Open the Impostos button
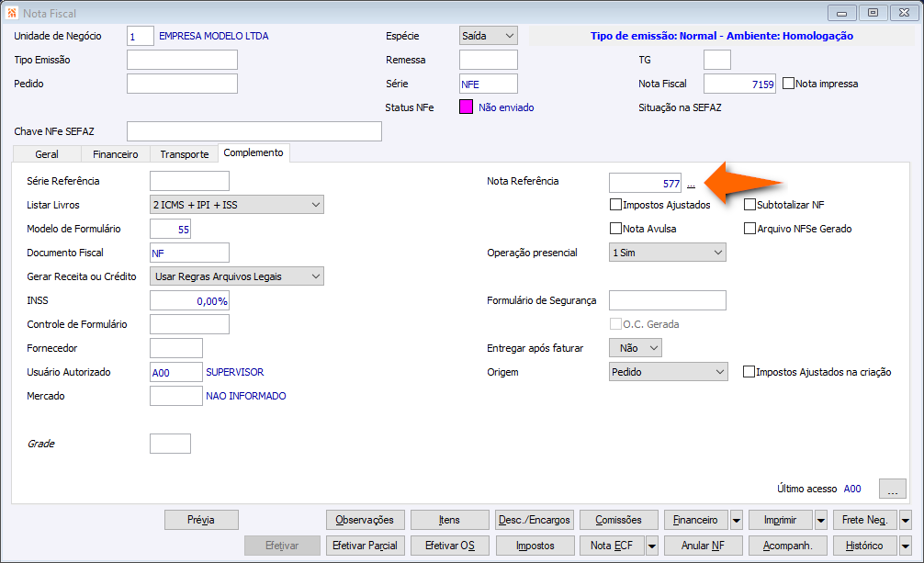This screenshot has height=563, width=924. tap(535, 546)
